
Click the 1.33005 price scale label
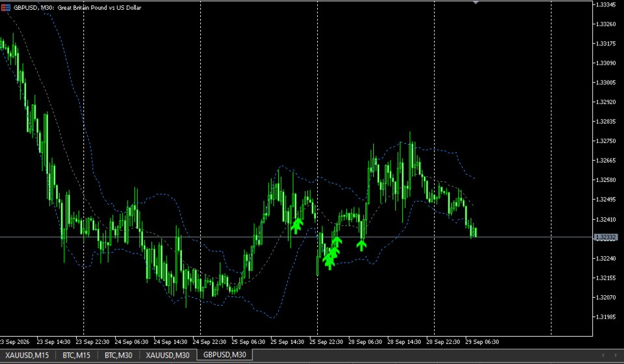point(605,83)
